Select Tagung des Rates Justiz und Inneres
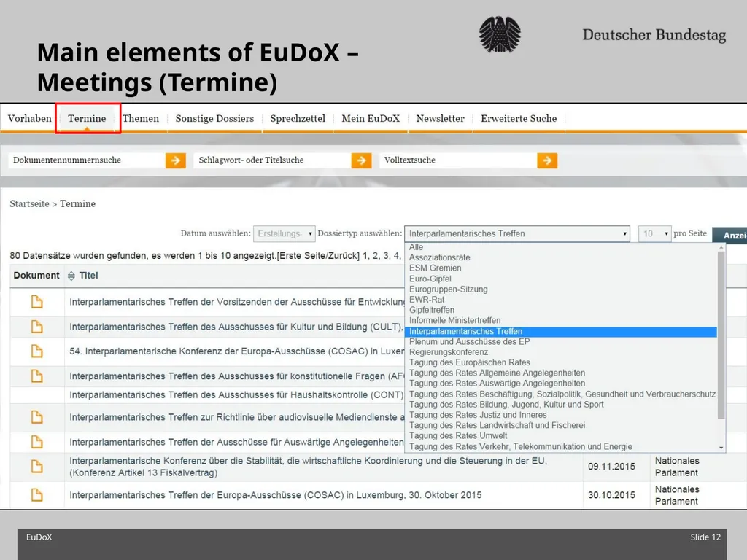Image resolution: width=747 pixels, height=560 pixels. pyautogui.click(x=561, y=415)
